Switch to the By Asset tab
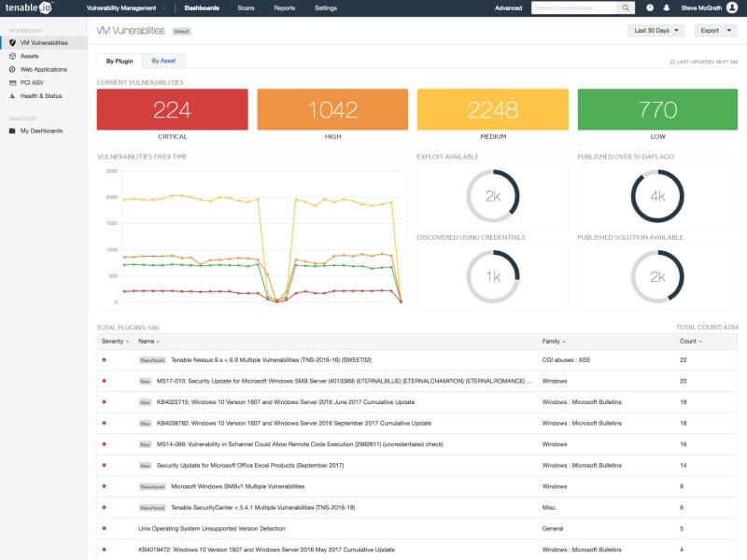Screen dimensions: 747x560 163,61
